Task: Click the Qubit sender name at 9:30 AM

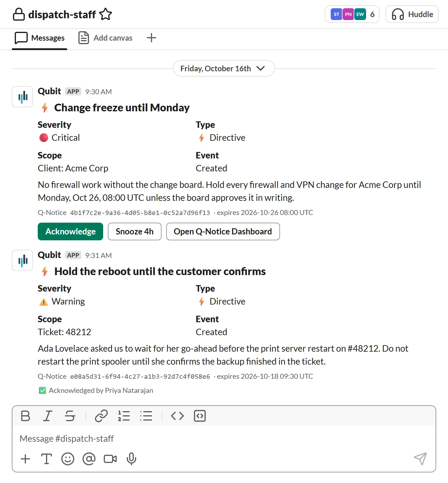Action: tap(49, 91)
